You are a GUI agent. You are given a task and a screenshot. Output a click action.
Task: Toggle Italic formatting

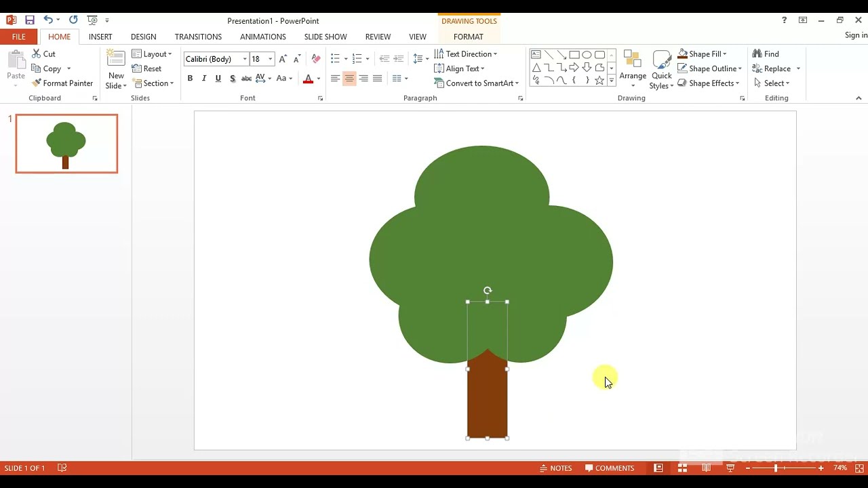(x=204, y=79)
